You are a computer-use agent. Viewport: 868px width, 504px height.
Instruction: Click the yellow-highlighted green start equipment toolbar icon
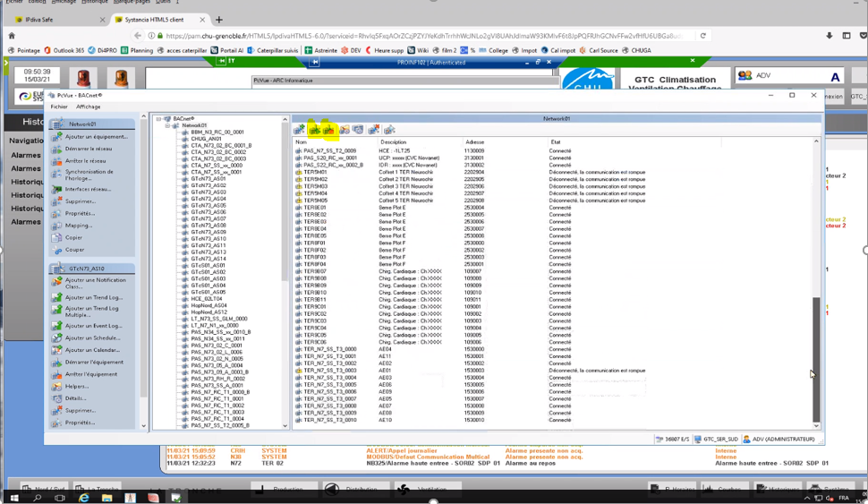tap(315, 131)
